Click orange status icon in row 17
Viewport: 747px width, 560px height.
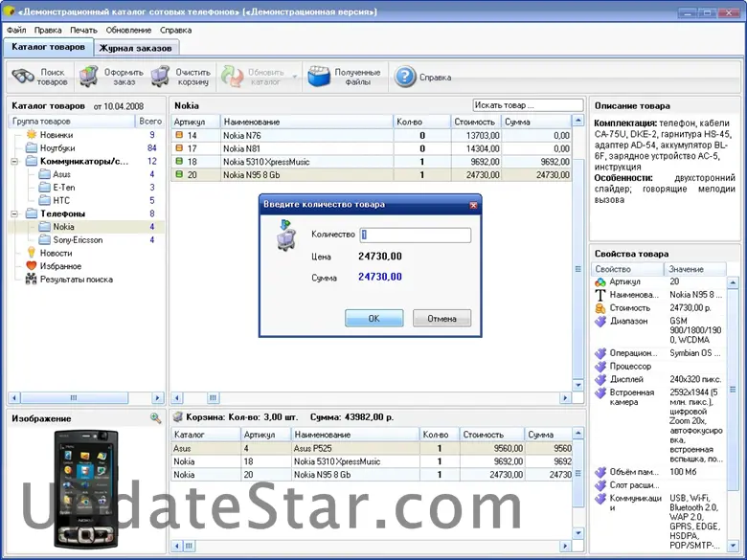179,148
